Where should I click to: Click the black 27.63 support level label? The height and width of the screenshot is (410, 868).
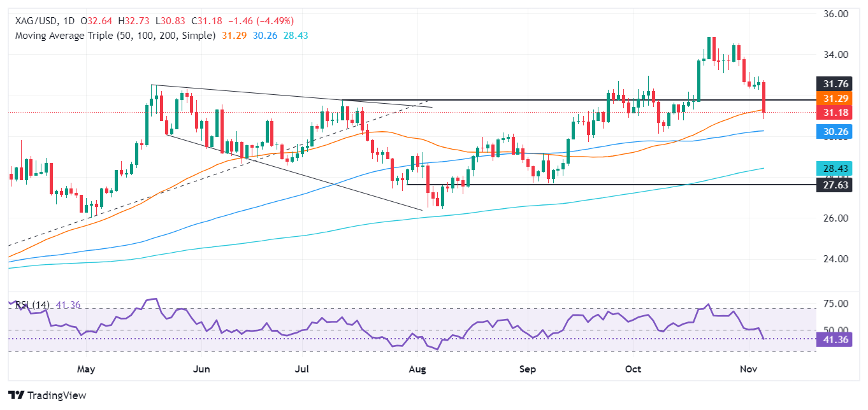(834, 185)
